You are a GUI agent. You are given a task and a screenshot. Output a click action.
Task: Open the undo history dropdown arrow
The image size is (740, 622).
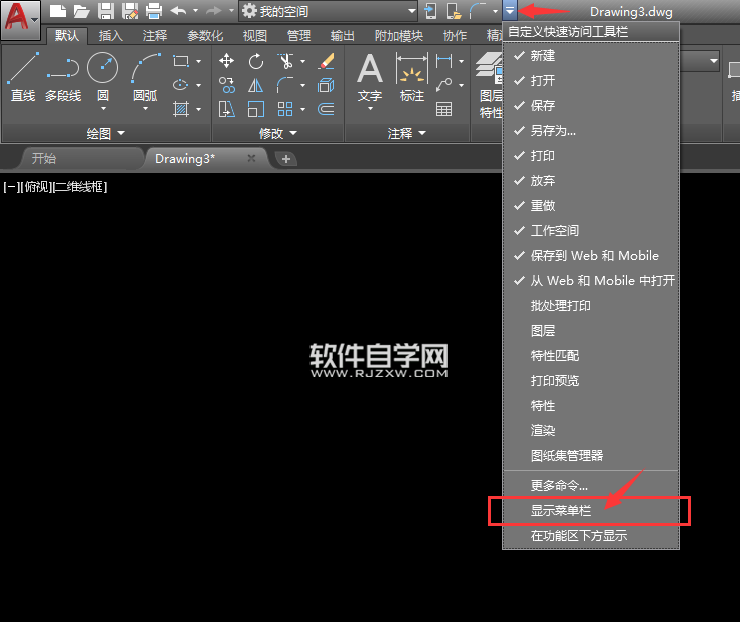[x=196, y=10]
